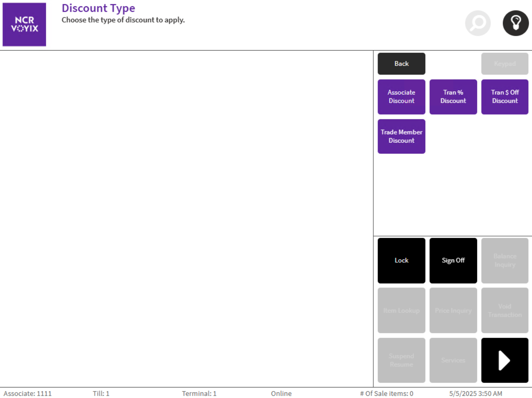The image size is (532, 398).
Task: Choose Tran % Discount
Action: (453, 97)
